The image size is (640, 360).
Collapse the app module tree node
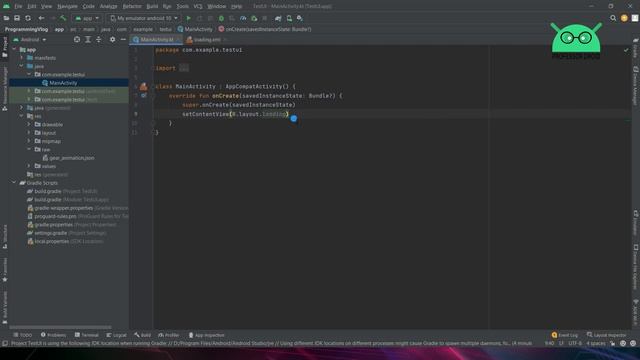point(15,49)
